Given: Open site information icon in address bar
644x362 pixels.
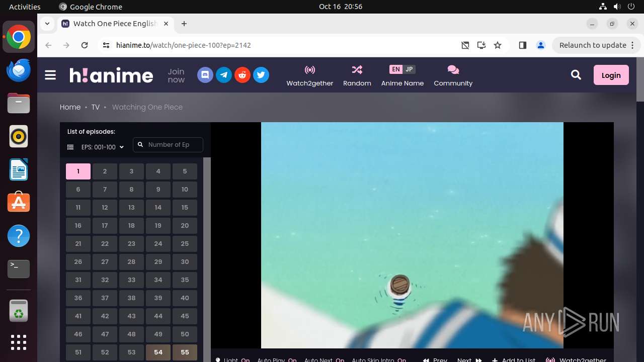Looking at the screenshot, I should (x=106, y=45).
